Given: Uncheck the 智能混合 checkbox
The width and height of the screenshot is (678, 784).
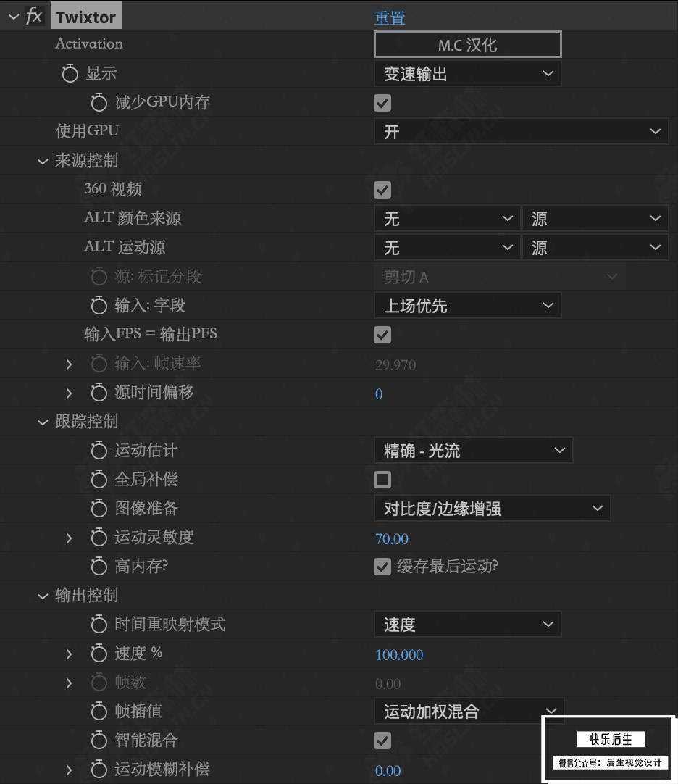Looking at the screenshot, I should tap(382, 741).
